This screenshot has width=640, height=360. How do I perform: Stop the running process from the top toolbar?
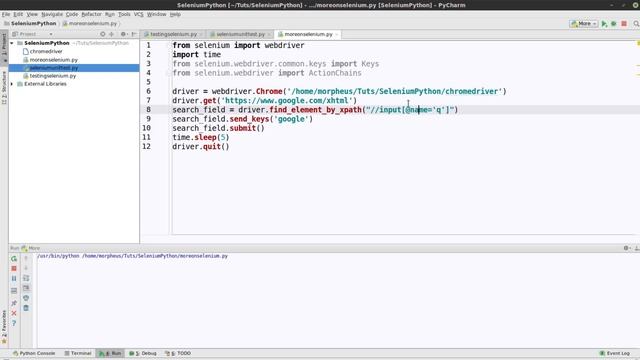[624, 24]
